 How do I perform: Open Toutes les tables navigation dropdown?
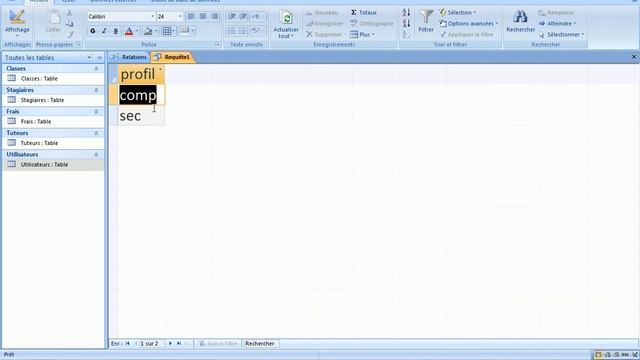[89, 58]
